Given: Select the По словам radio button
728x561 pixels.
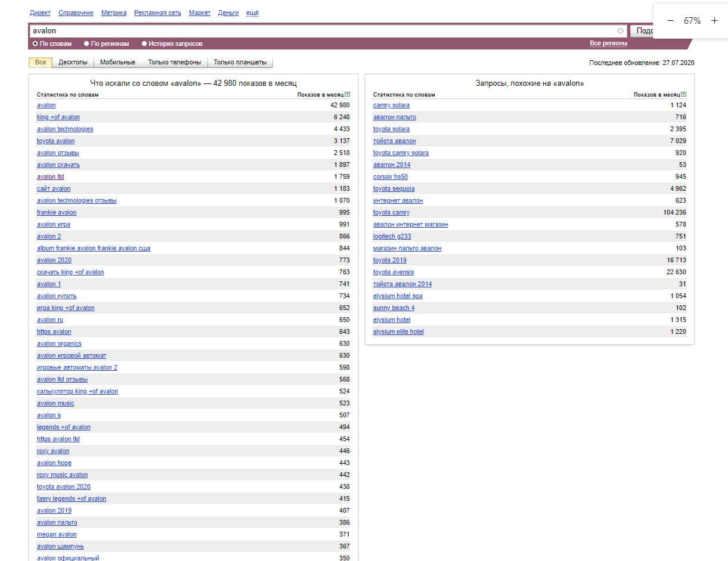Looking at the screenshot, I should point(35,44).
